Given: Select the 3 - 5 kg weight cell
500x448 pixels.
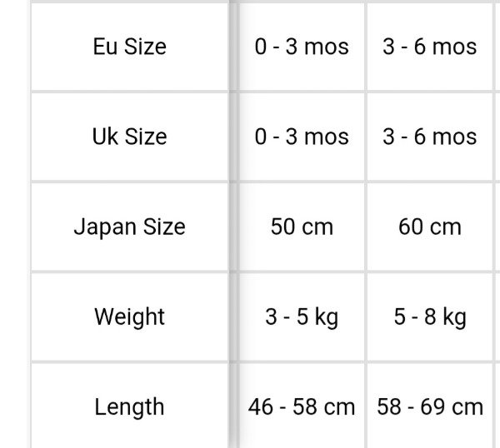Looking at the screenshot, I should pos(302,316).
